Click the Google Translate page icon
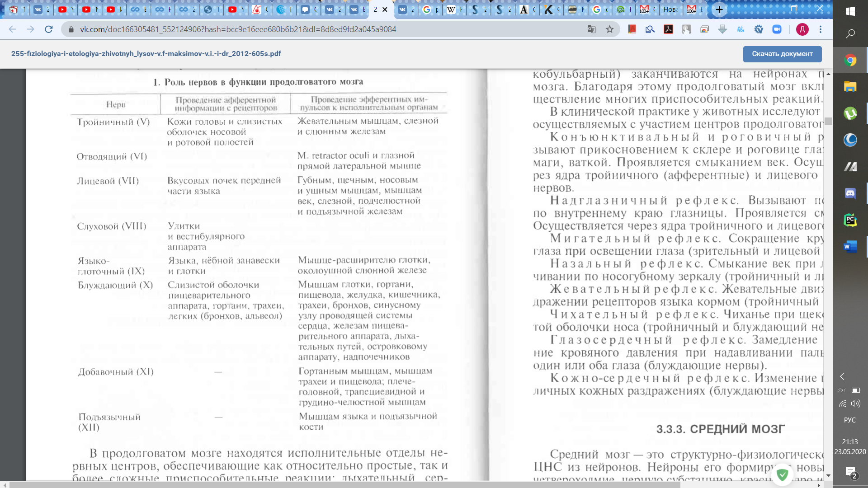 click(x=591, y=29)
